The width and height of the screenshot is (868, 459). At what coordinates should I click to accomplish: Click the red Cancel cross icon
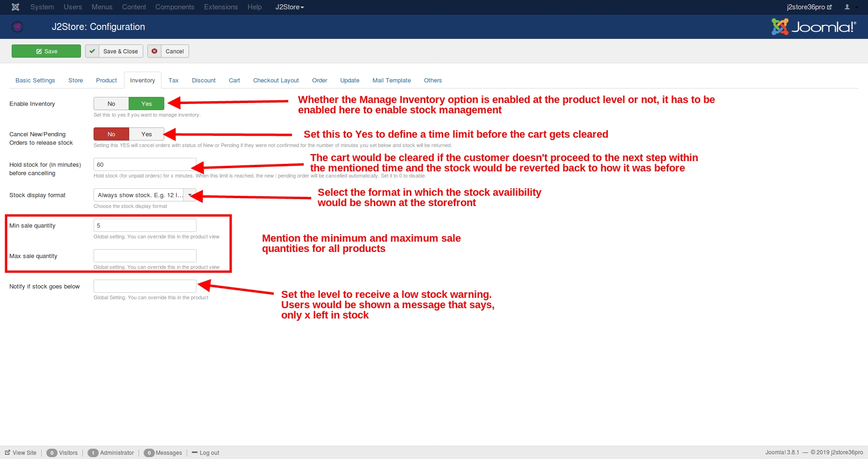154,51
